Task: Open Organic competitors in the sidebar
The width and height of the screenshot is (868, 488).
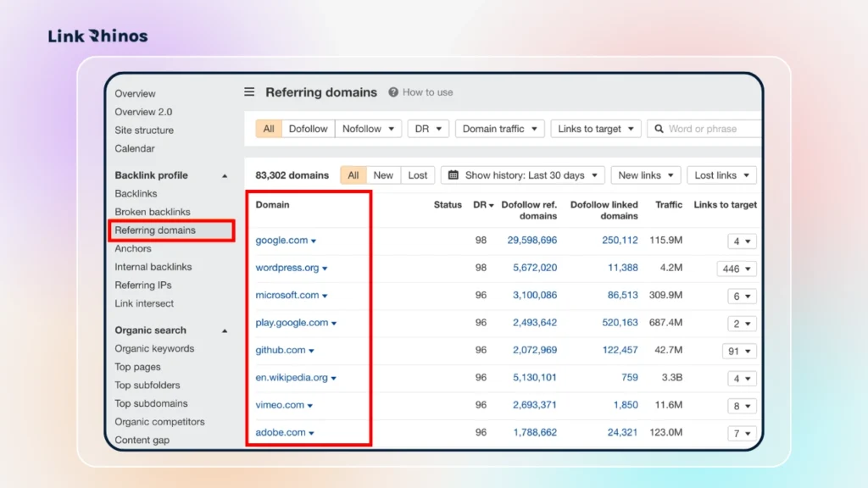Action: click(159, 422)
